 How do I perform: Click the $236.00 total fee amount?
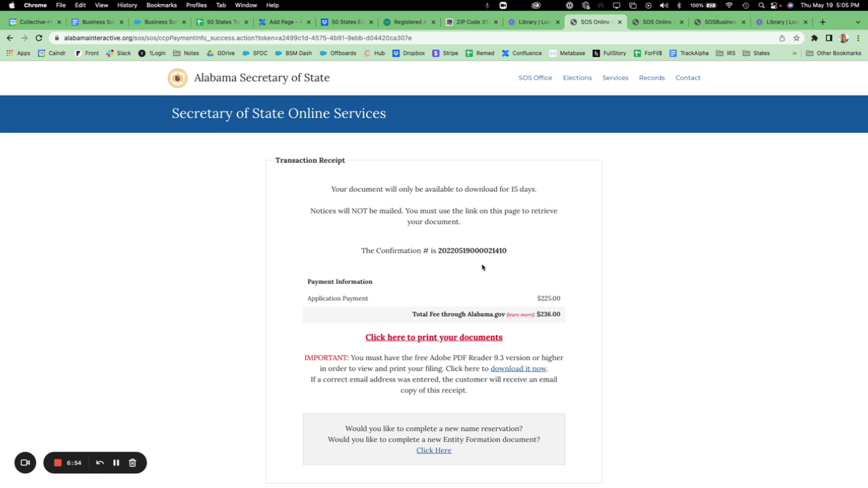pyautogui.click(x=549, y=314)
